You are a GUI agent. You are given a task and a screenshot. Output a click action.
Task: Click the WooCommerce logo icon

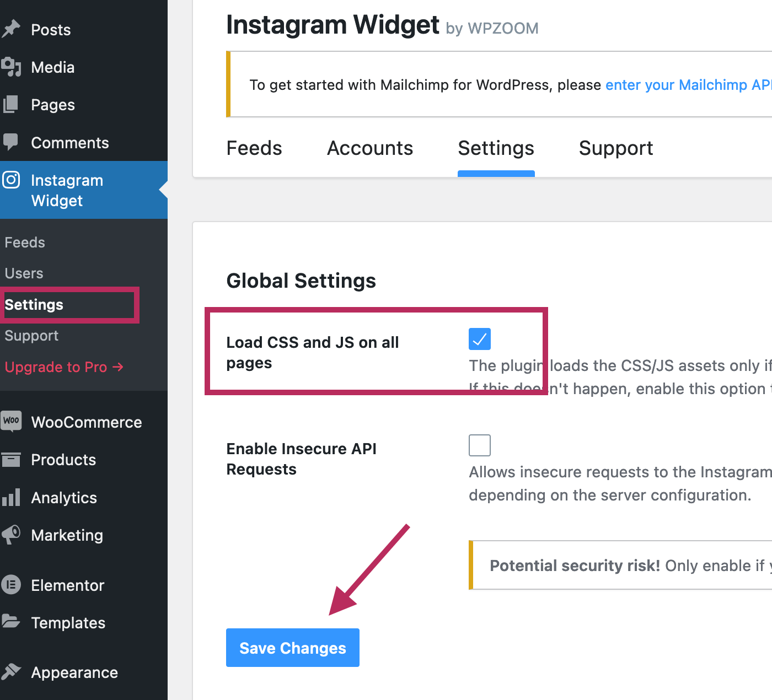coord(11,421)
